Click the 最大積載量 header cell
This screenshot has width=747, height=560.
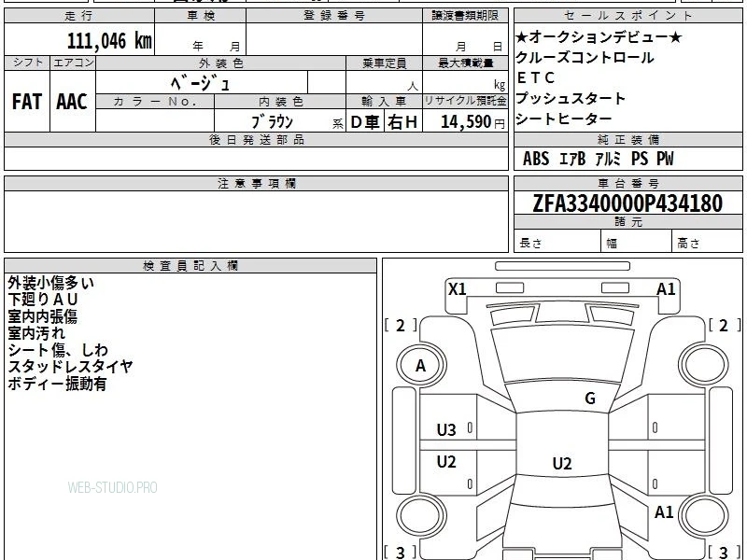click(x=465, y=63)
